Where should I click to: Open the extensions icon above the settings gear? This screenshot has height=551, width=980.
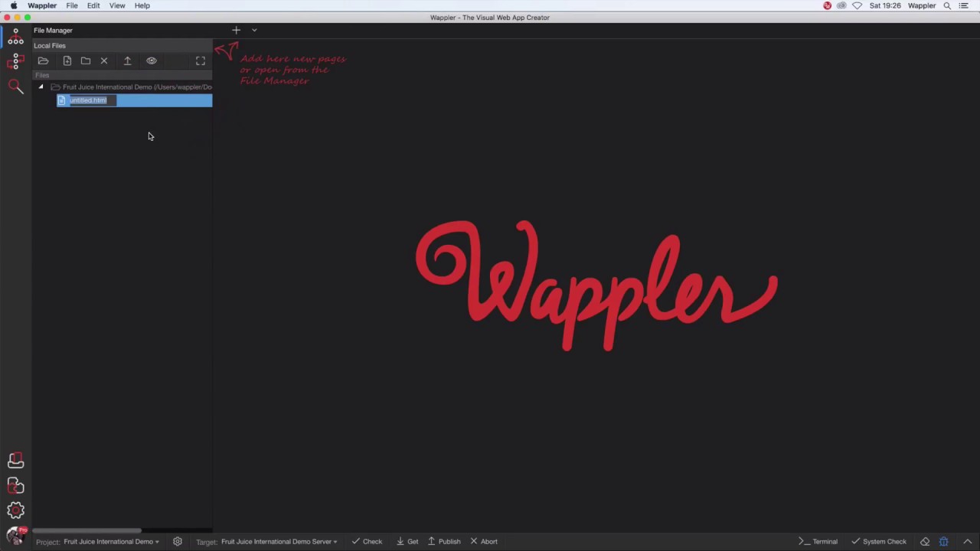click(x=15, y=486)
